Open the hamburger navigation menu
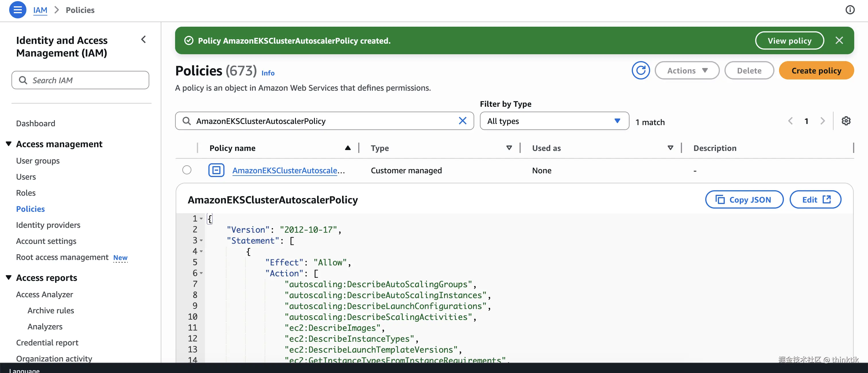This screenshot has width=868, height=373. [x=18, y=10]
